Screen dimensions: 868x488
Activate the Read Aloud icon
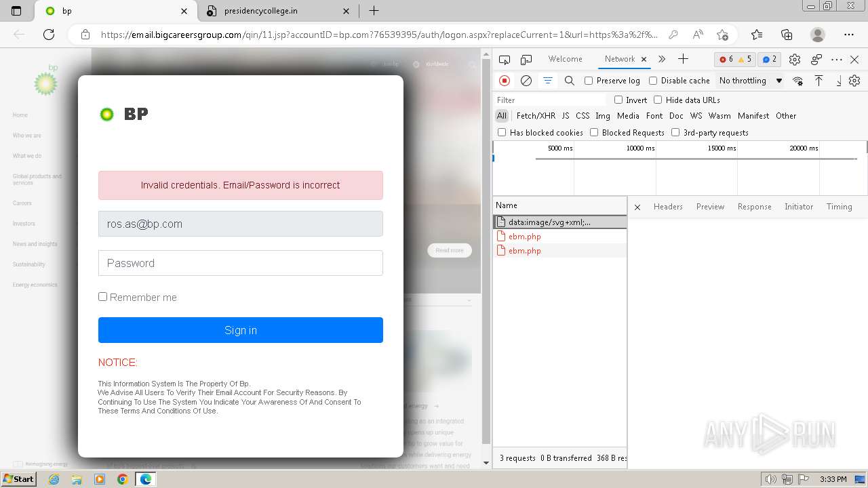[698, 35]
